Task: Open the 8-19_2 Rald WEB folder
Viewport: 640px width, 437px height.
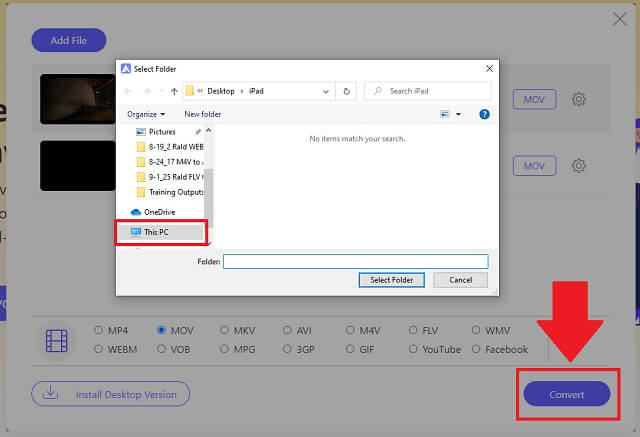Action: [170, 147]
